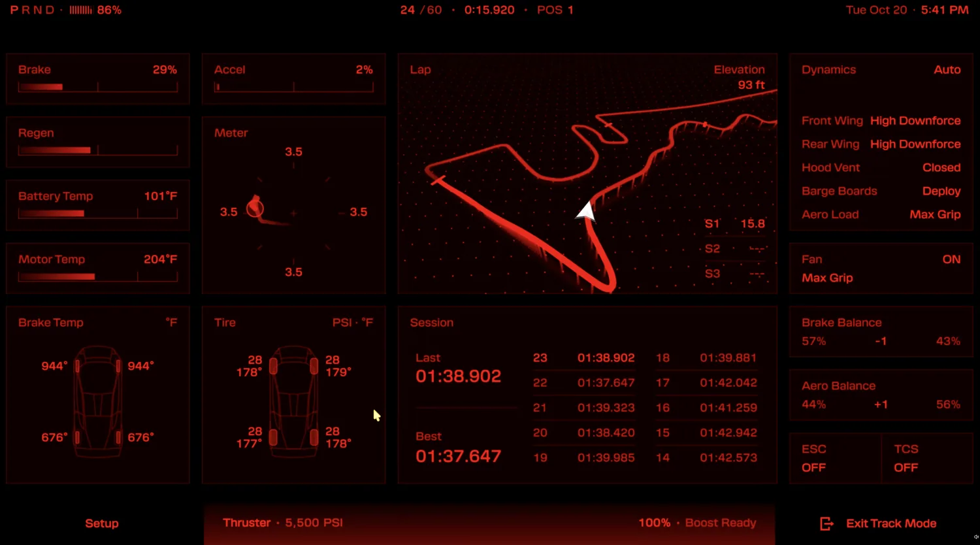
Task: Click the Battery Temp bar
Action: pos(98,214)
